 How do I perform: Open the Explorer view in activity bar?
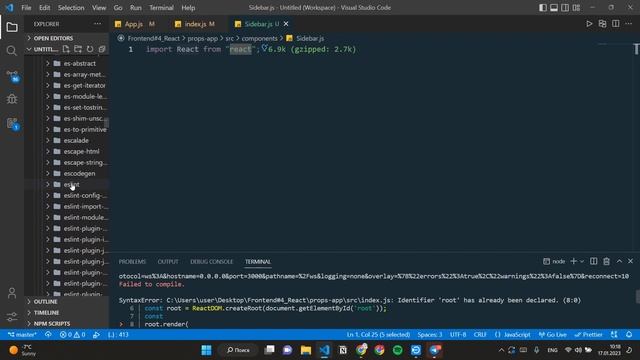pyautogui.click(x=12, y=27)
